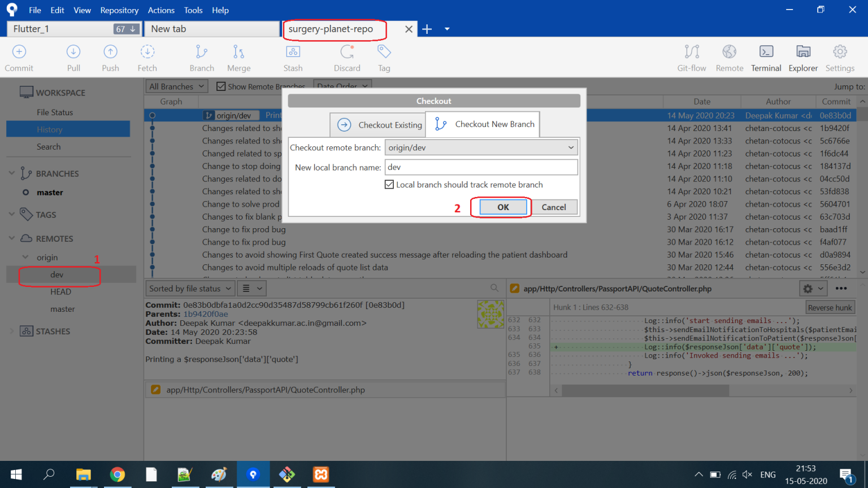Toggle Show Remote Branches checkbox
Image resolution: width=868 pixels, height=488 pixels.
pos(221,86)
